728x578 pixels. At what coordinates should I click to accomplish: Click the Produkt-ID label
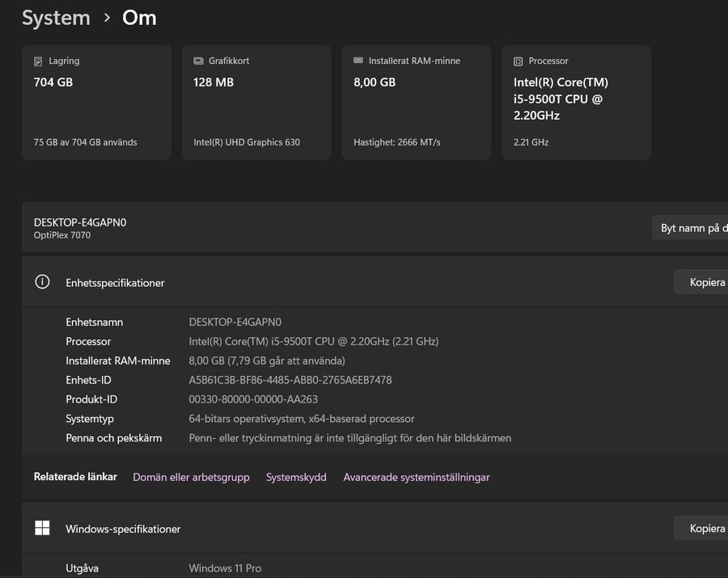(x=91, y=399)
